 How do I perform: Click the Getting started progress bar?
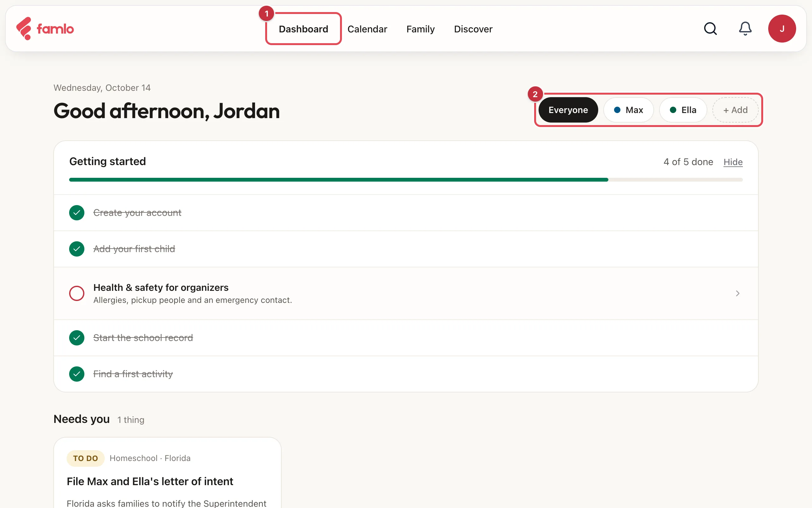tap(406, 180)
